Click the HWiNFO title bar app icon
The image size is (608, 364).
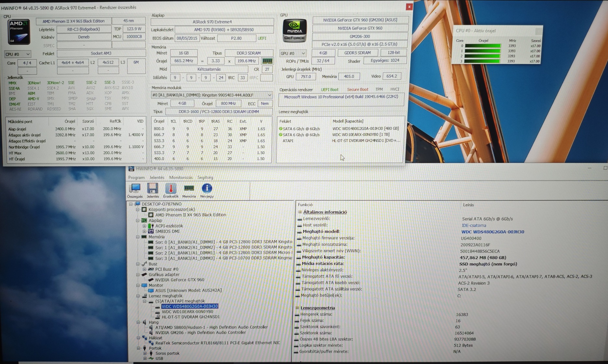pyautogui.click(x=131, y=169)
